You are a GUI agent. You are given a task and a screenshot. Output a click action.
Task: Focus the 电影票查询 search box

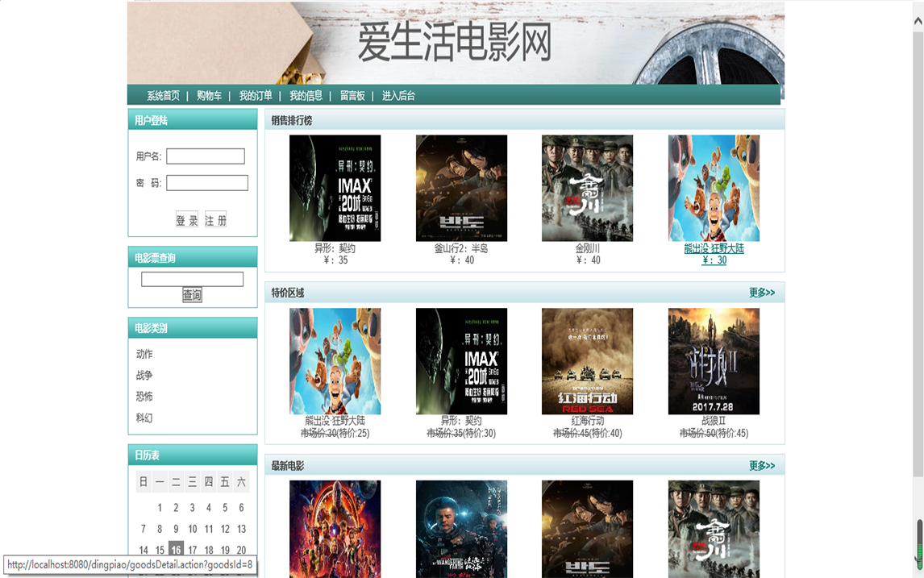tap(192, 279)
